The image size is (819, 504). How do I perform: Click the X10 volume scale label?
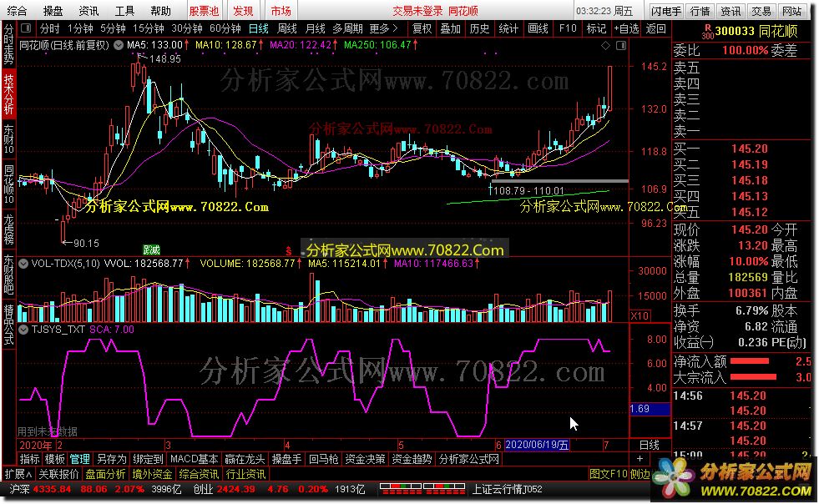click(x=640, y=315)
